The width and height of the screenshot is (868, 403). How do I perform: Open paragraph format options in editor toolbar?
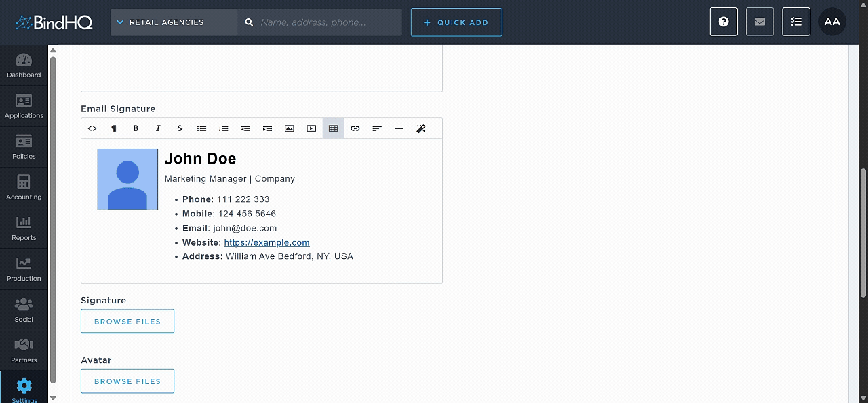[114, 128]
